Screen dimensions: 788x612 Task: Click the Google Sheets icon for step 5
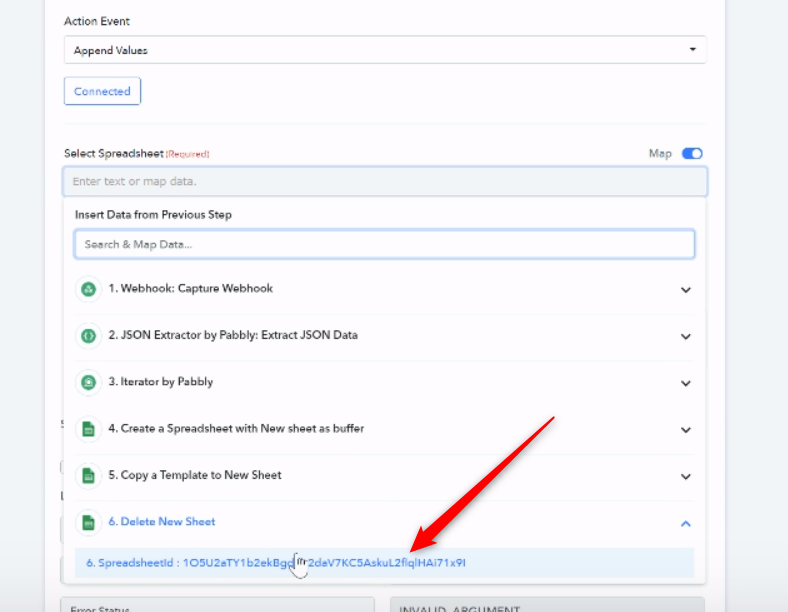pos(88,475)
